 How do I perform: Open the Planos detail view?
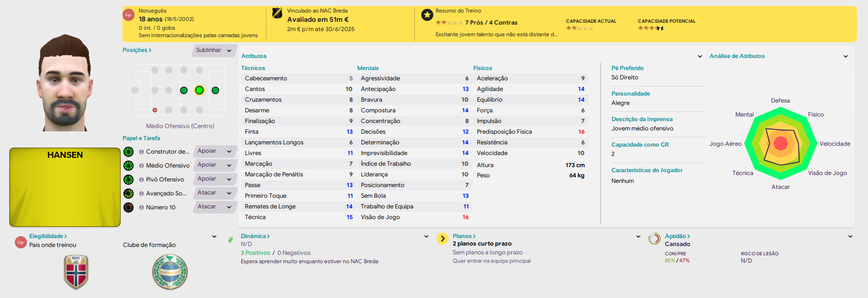coord(463,236)
